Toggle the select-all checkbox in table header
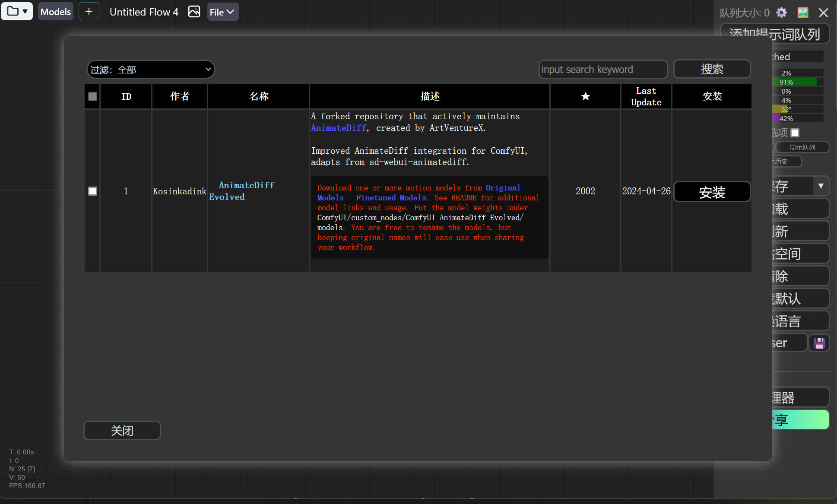 92,97
